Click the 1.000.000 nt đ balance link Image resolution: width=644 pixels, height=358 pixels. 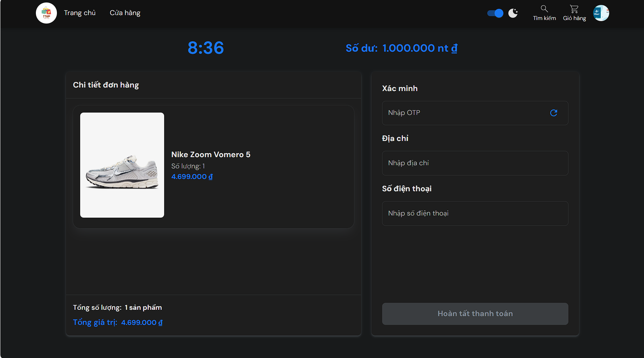(x=420, y=48)
